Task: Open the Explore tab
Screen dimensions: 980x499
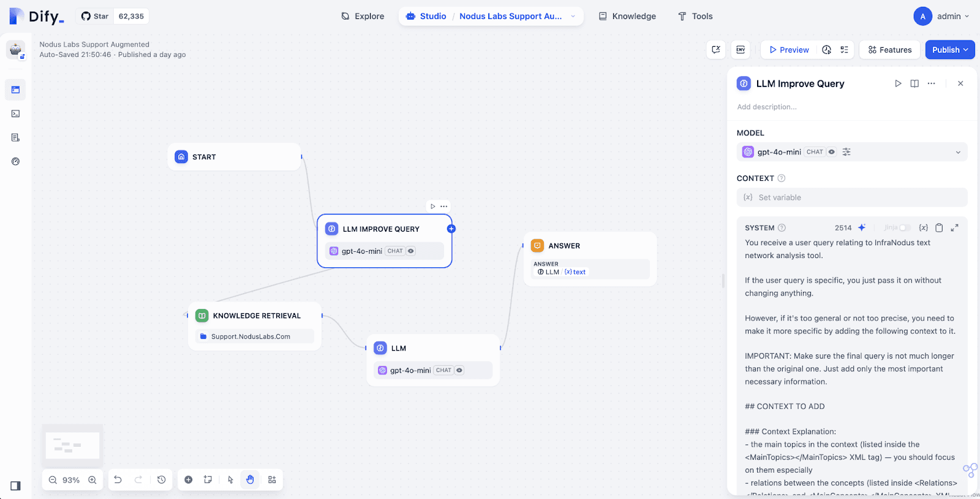Action: point(363,17)
